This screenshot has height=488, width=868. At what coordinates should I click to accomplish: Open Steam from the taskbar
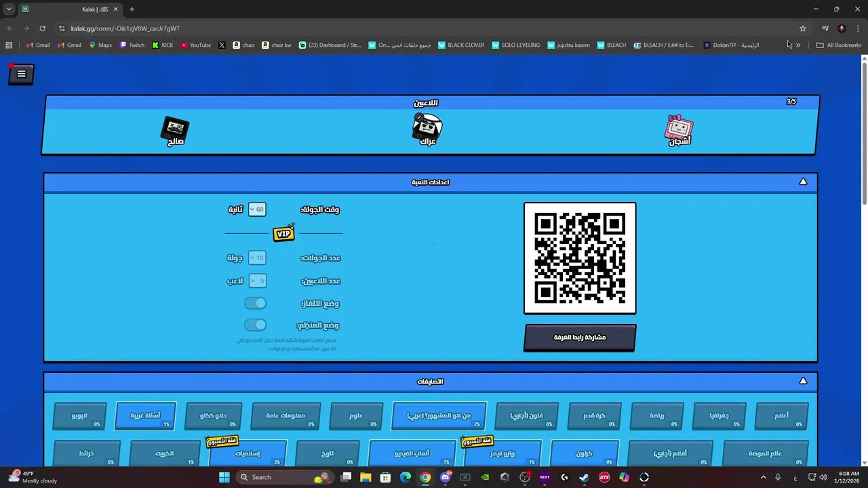click(x=584, y=477)
